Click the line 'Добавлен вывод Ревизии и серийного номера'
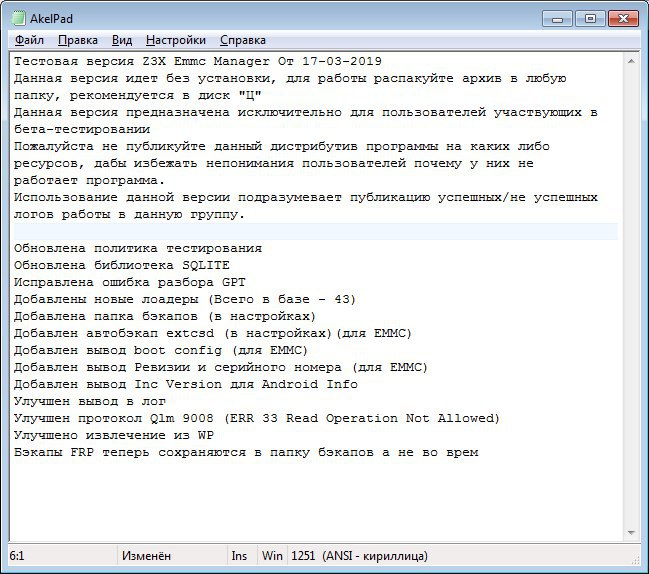 (x=221, y=367)
